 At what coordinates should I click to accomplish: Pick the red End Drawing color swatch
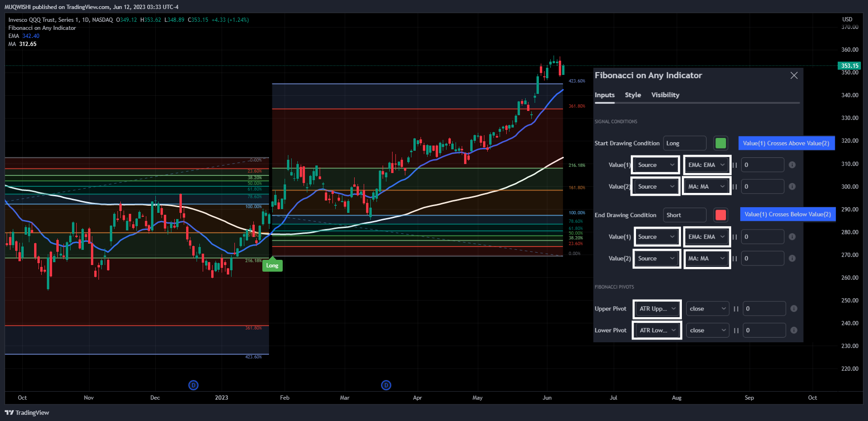(721, 215)
